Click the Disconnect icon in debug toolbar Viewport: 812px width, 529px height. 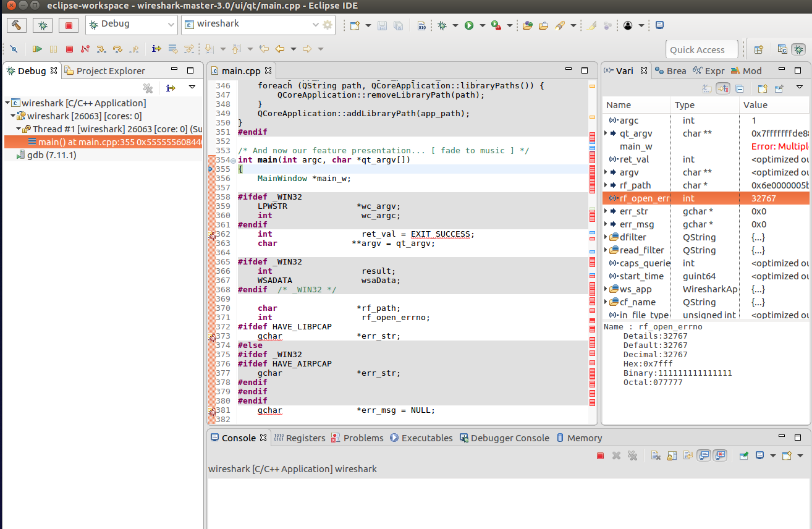coord(85,49)
